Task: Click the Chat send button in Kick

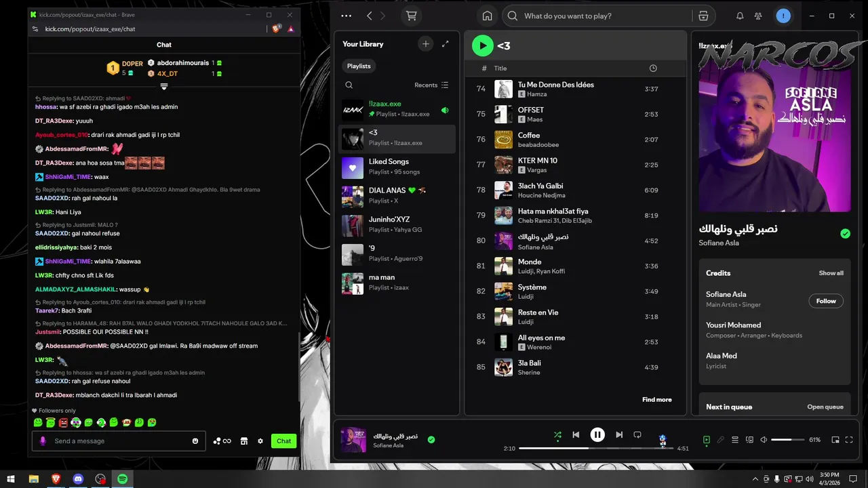Action: (x=283, y=441)
